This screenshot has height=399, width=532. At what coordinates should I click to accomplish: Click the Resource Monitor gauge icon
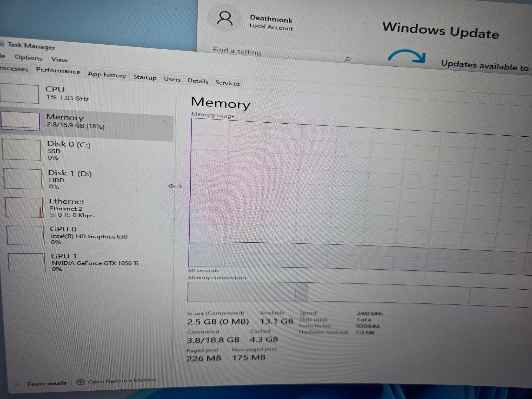click(x=81, y=382)
